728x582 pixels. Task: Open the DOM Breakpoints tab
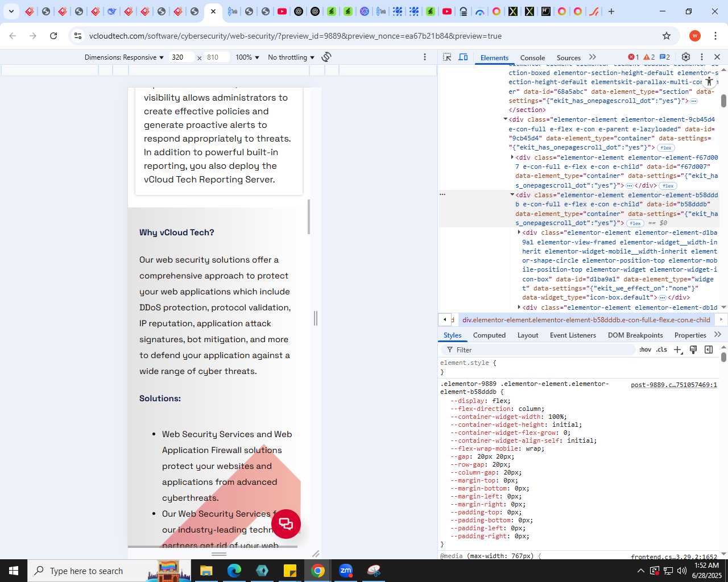635,335
